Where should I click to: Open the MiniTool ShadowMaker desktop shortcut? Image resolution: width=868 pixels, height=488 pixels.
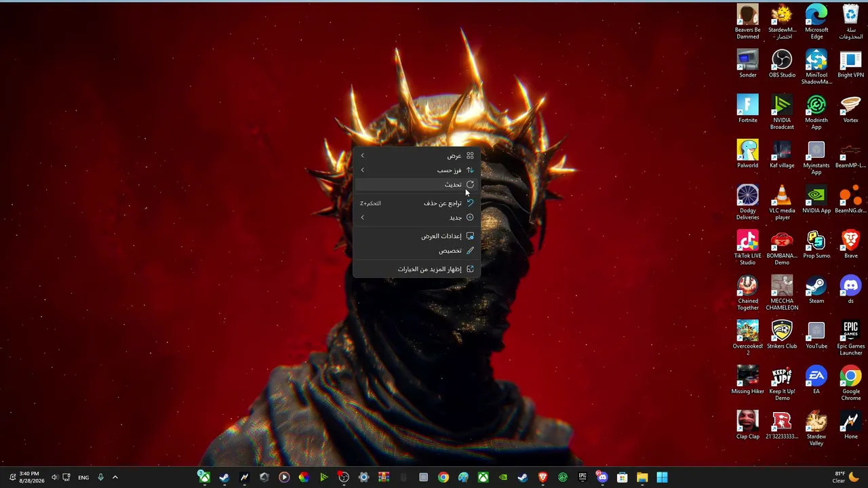pos(816,67)
